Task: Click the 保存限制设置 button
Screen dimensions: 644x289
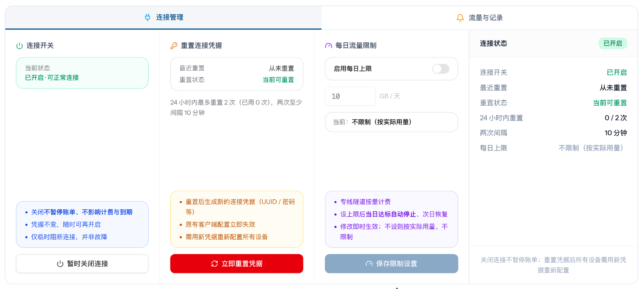Action: [x=391, y=264]
